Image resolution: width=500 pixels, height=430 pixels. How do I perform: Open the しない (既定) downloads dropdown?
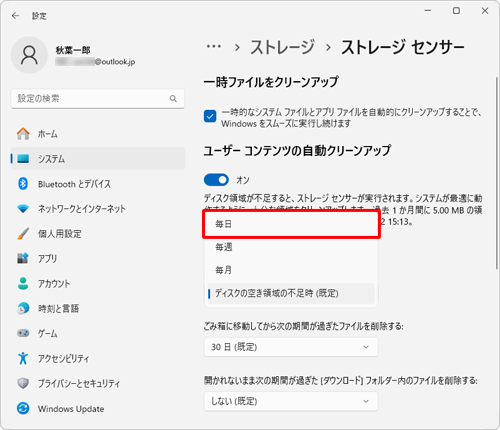291,401
